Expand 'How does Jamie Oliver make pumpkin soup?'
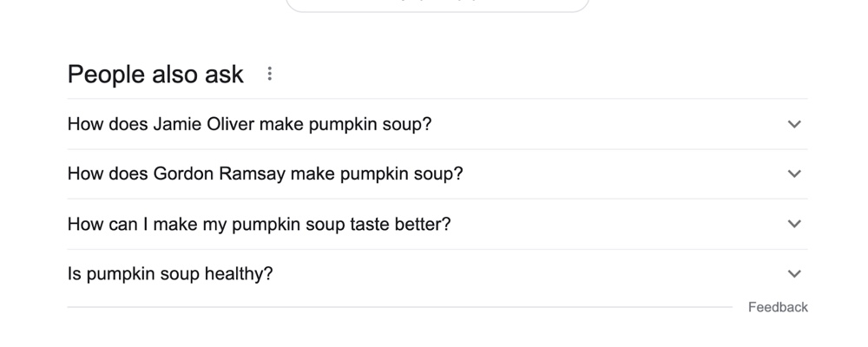The image size is (868, 347). (249, 124)
